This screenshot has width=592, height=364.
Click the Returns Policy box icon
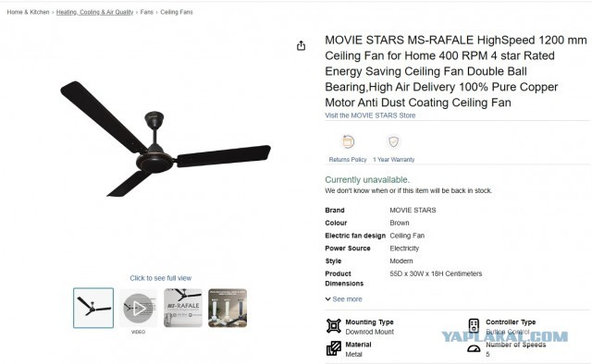(x=348, y=142)
